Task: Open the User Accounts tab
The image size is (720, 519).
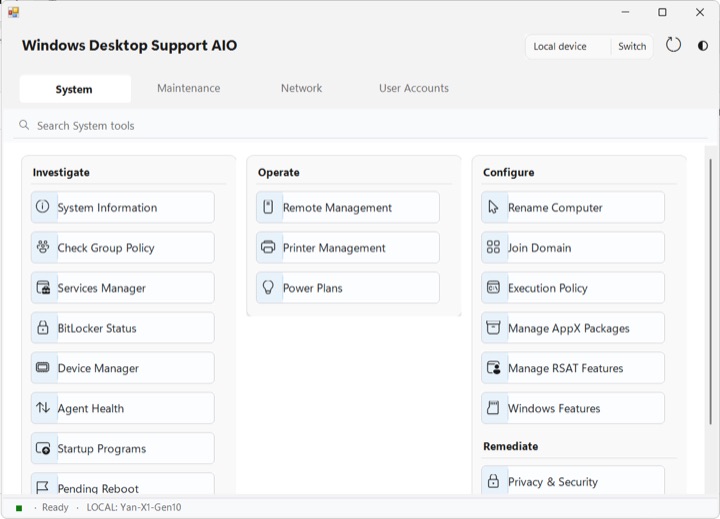Action: [414, 88]
